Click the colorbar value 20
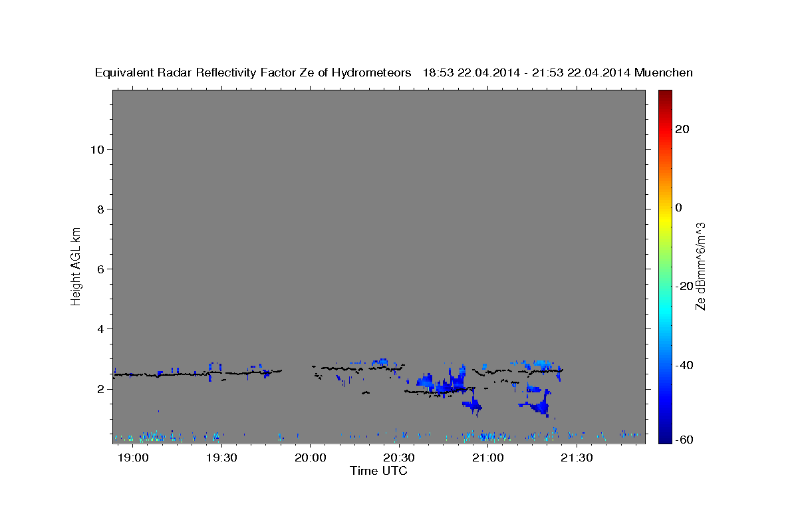The width and height of the screenshot is (798, 532). 682,129
